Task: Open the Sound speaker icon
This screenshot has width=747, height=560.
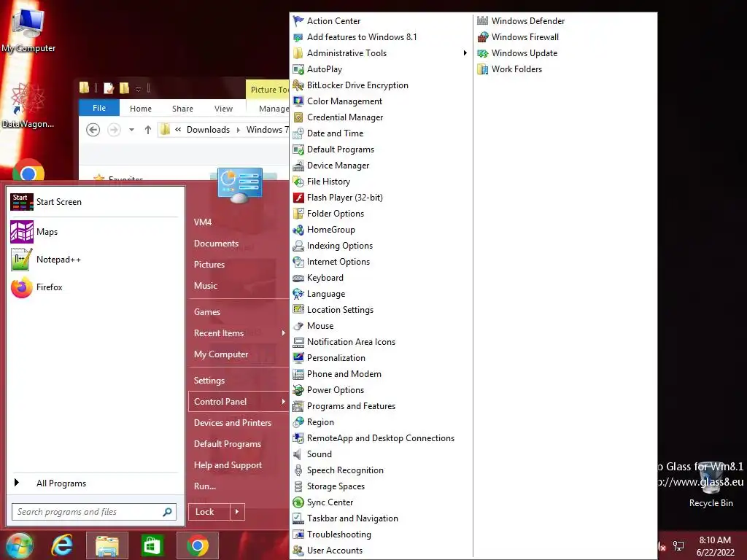Action: [x=298, y=454]
